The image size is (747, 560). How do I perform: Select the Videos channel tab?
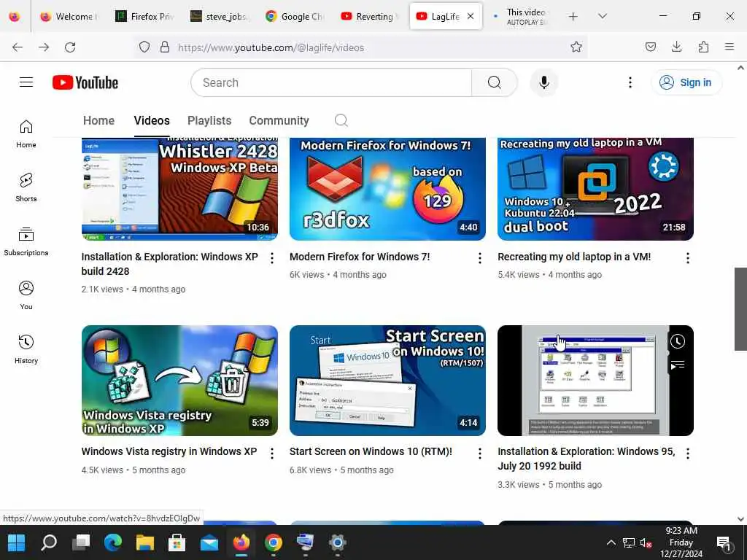coord(152,120)
